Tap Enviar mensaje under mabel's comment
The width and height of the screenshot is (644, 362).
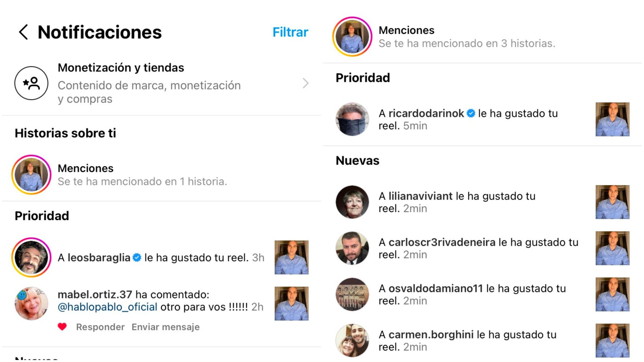pos(166,327)
